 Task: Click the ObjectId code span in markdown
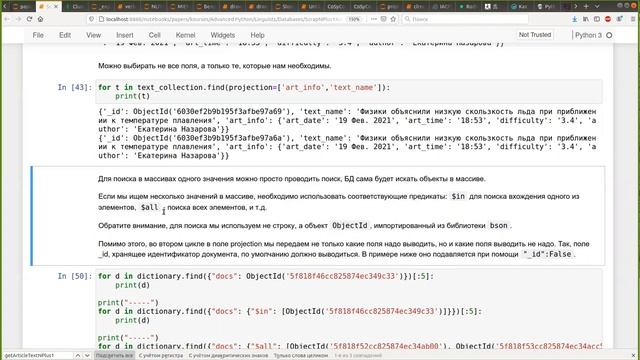point(349,225)
